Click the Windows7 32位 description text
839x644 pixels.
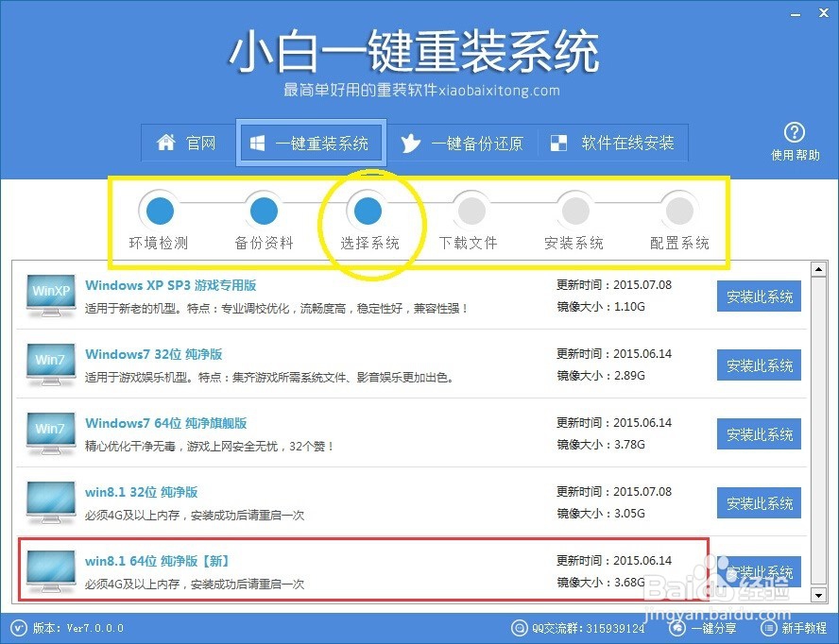click(x=269, y=378)
